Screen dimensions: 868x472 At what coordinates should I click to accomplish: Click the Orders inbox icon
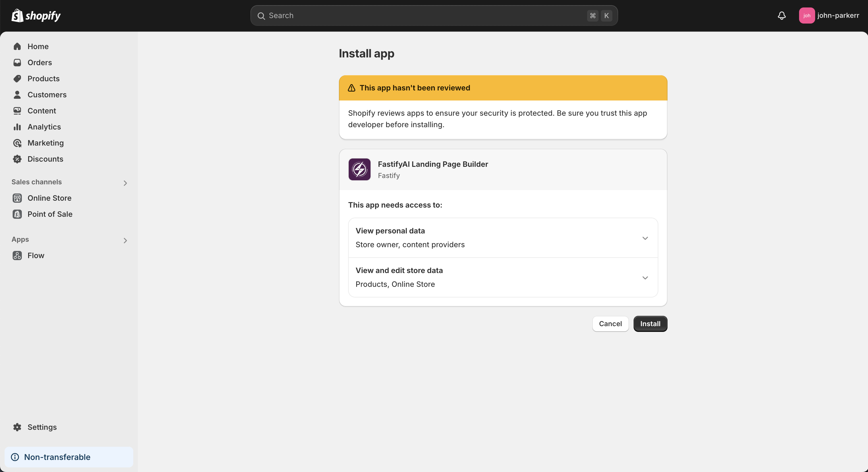(17, 63)
